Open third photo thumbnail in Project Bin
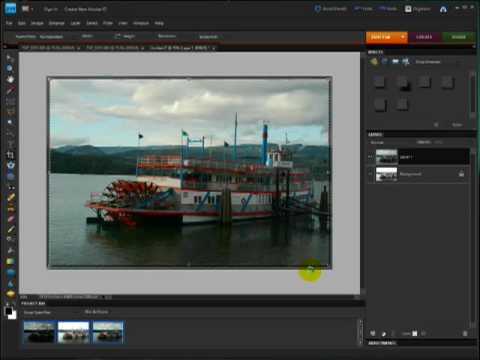480x360 pixels. (108, 332)
